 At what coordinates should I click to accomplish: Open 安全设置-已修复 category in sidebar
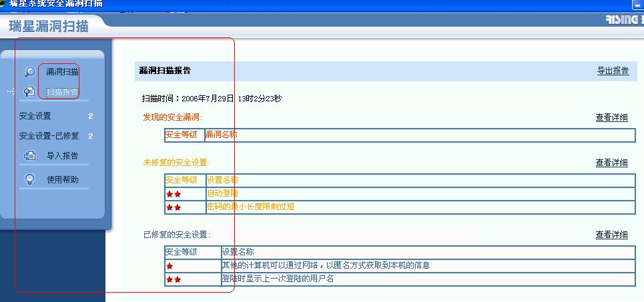(49, 136)
